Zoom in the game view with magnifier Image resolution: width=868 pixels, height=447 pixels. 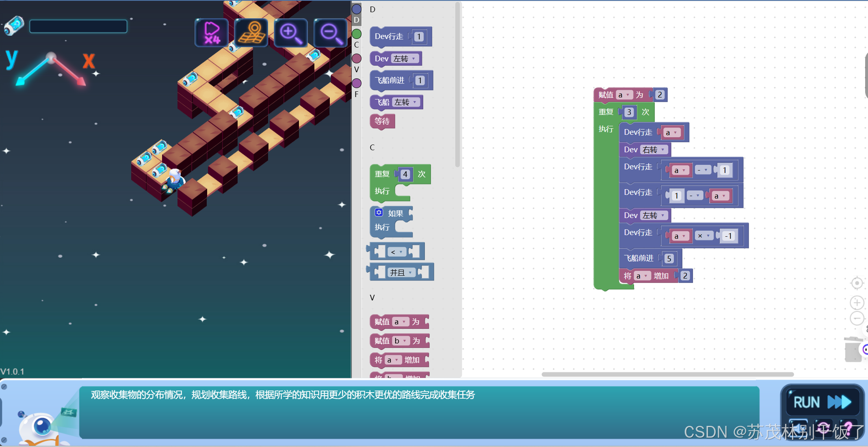290,32
